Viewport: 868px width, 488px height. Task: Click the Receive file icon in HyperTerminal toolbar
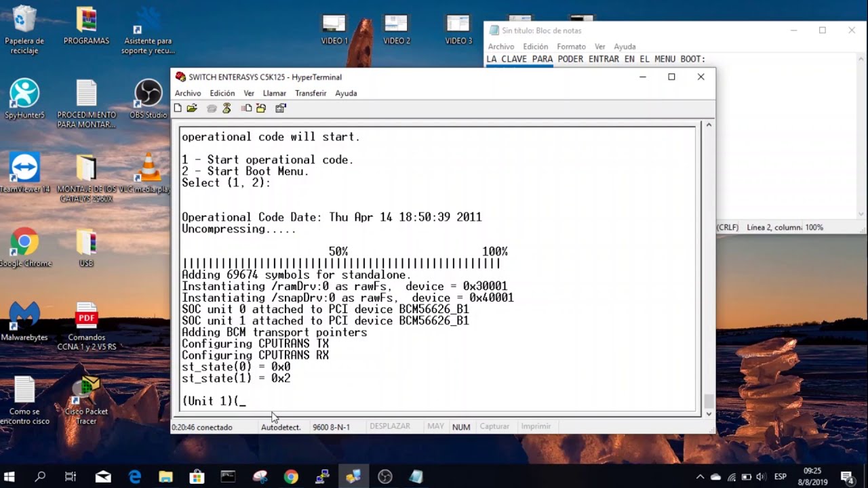(260, 108)
